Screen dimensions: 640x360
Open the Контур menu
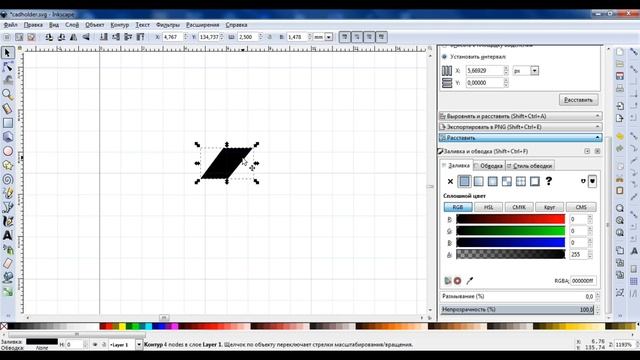[120, 25]
